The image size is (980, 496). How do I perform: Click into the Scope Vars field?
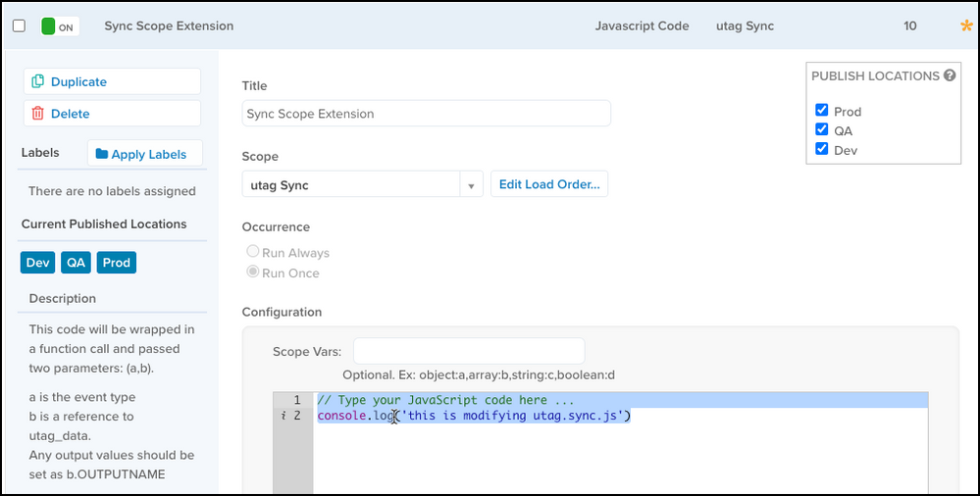[468, 351]
